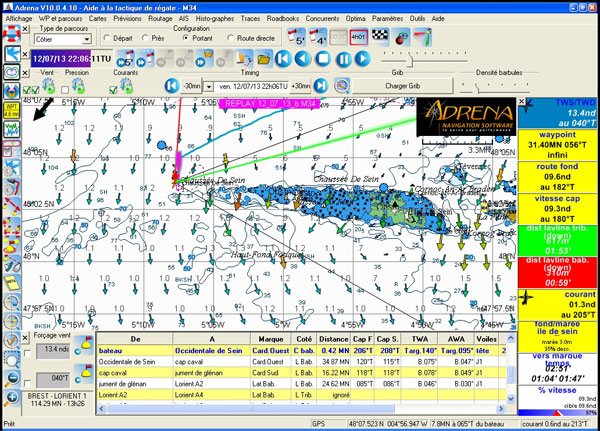Toggle the Courants checkbox

(113, 90)
